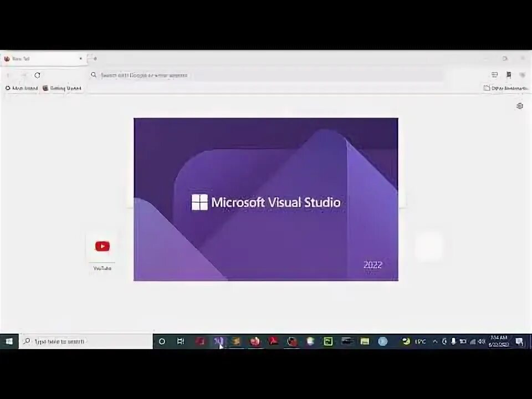Click the Firefox forward arrow

[23, 75]
